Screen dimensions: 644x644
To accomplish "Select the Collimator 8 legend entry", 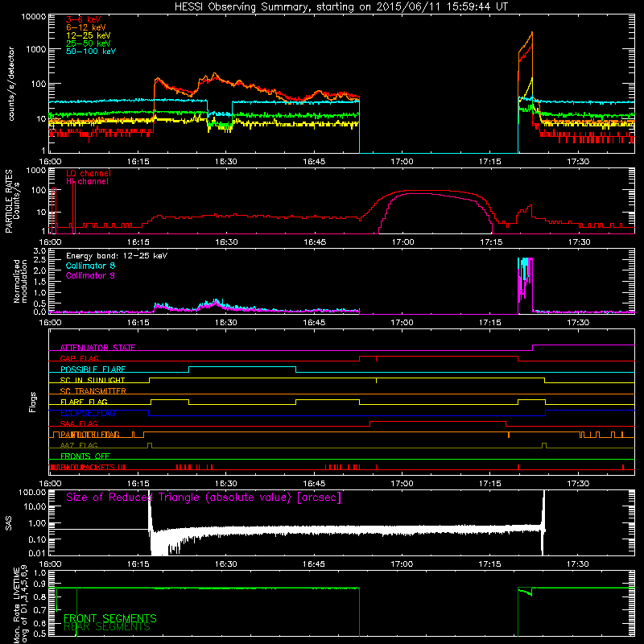I will (90, 266).
